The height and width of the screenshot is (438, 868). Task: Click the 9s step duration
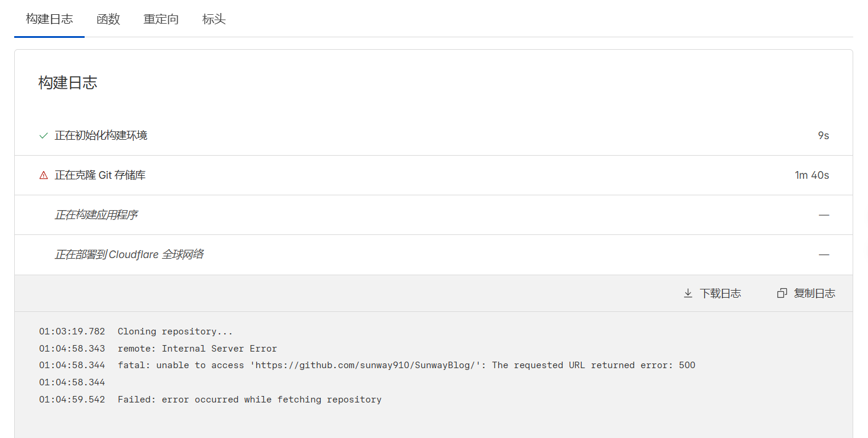pyautogui.click(x=823, y=136)
